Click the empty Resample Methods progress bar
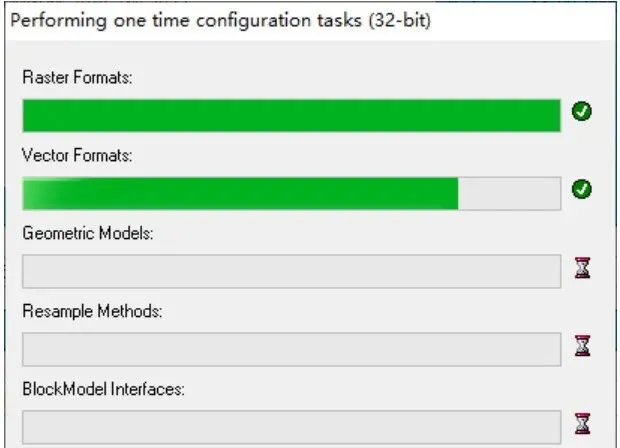Viewport: 620px width, 448px height. tap(290, 349)
